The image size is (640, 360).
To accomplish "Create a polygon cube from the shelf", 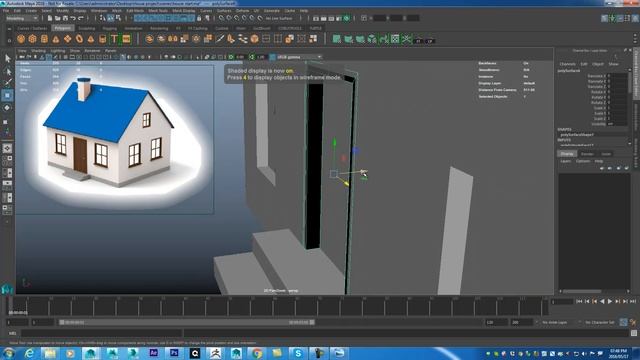I will [33, 39].
